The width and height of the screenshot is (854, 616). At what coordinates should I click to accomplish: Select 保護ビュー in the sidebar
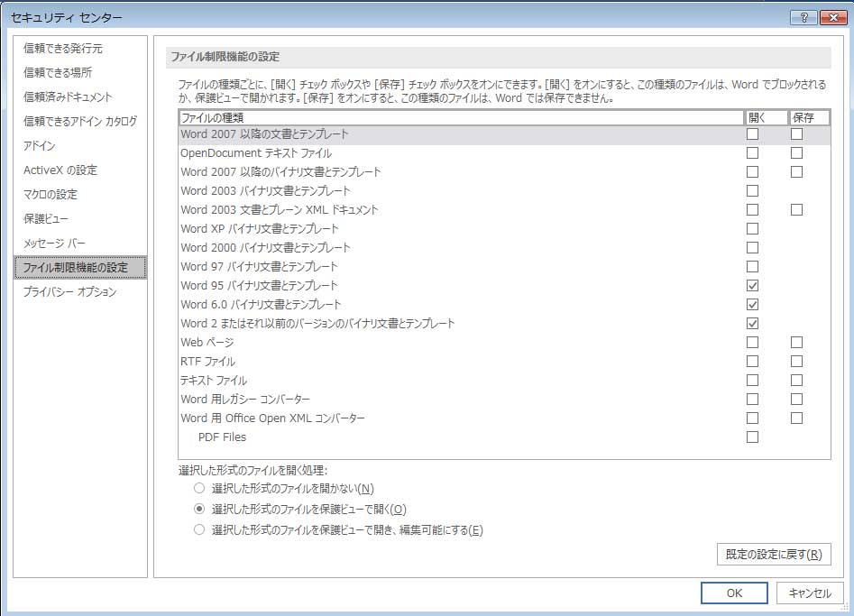pyautogui.click(x=46, y=219)
